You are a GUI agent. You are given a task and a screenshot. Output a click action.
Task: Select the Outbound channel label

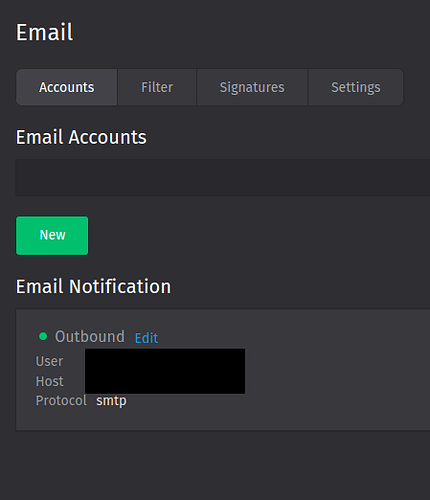90,336
